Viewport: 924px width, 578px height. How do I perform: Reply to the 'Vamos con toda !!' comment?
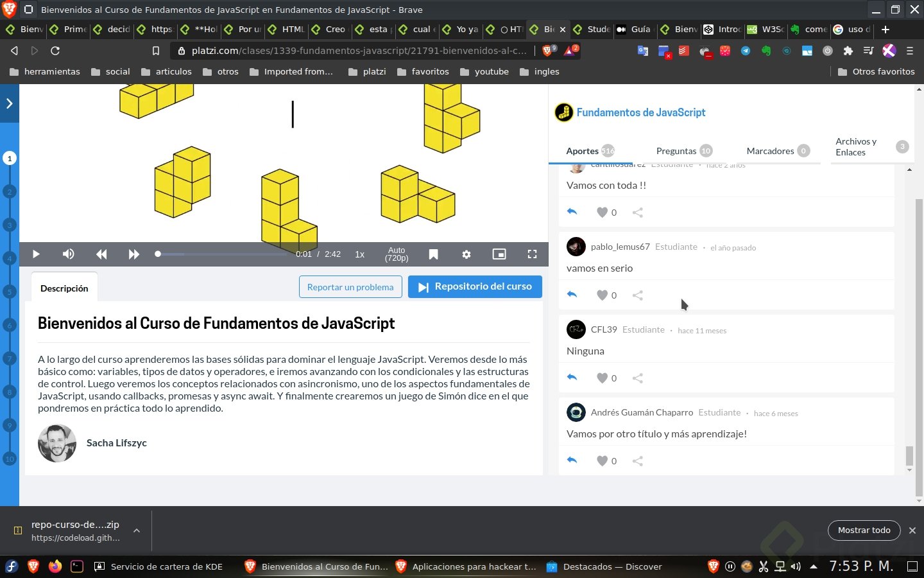(x=572, y=212)
